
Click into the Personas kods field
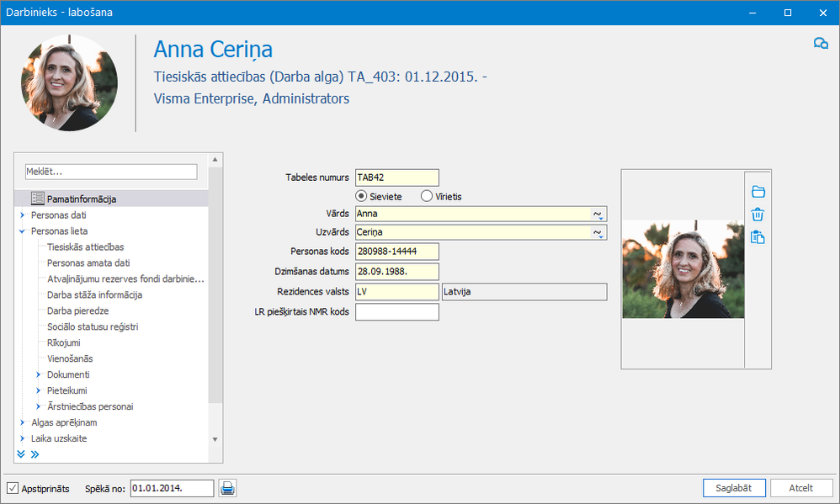pos(397,252)
